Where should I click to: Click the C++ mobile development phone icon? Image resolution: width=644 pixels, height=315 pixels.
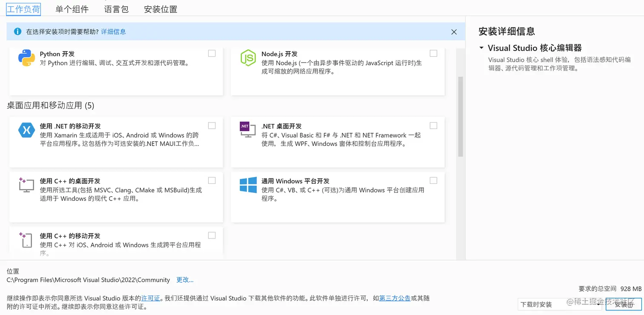[26, 240]
